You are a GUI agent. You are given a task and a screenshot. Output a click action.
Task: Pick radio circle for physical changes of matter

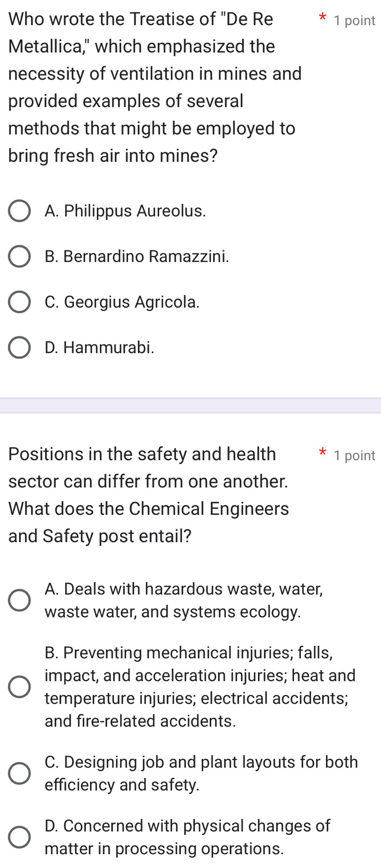(19, 837)
